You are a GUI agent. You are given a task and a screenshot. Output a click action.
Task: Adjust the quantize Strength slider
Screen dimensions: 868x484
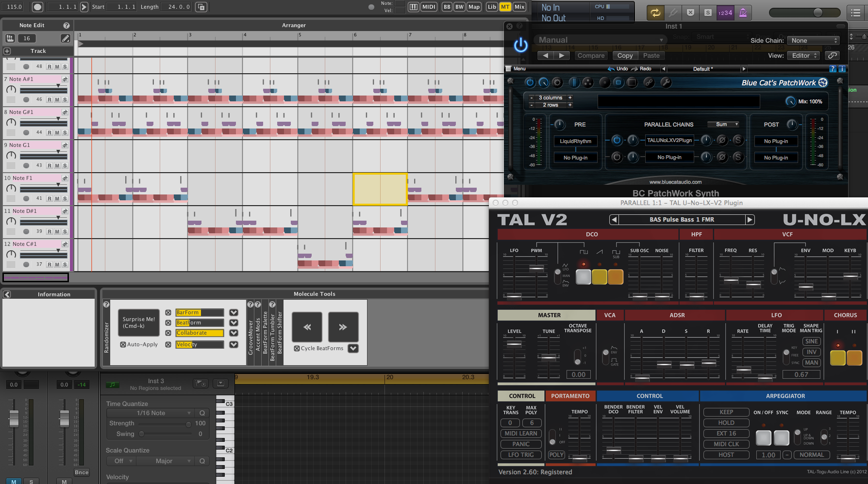click(x=165, y=424)
